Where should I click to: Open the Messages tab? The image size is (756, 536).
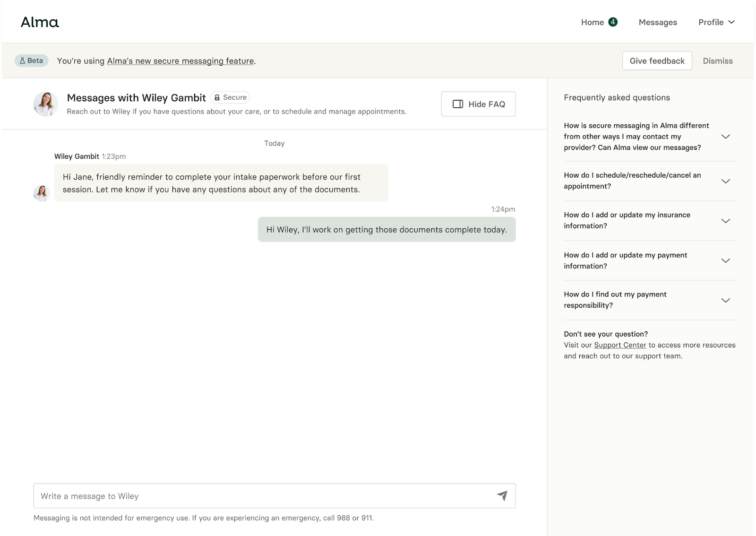point(657,22)
